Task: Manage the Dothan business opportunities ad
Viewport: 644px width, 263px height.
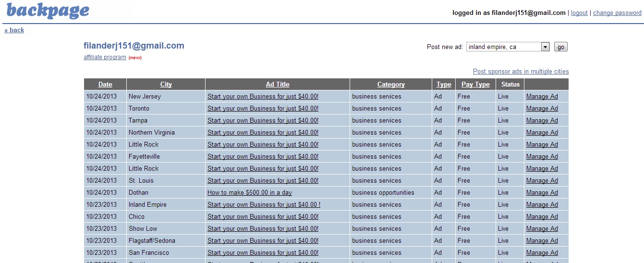Action: 542,192
